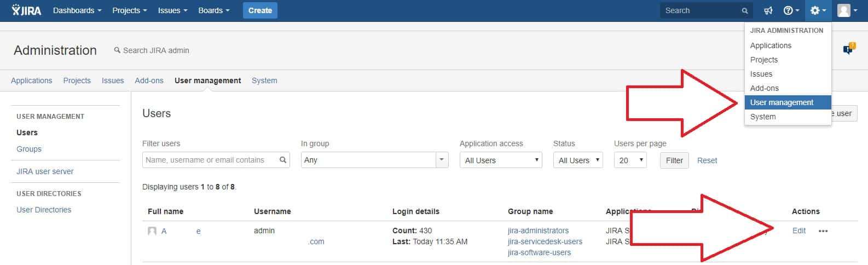Open JIRA user server in sidebar
Image resolution: width=868 pixels, height=265 pixels.
point(45,171)
